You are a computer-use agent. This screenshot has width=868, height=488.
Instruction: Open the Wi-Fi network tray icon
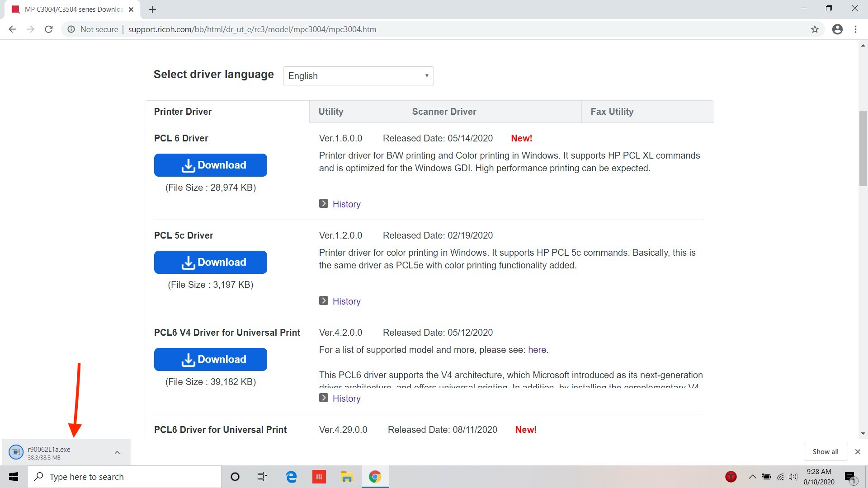tap(780, 477)
